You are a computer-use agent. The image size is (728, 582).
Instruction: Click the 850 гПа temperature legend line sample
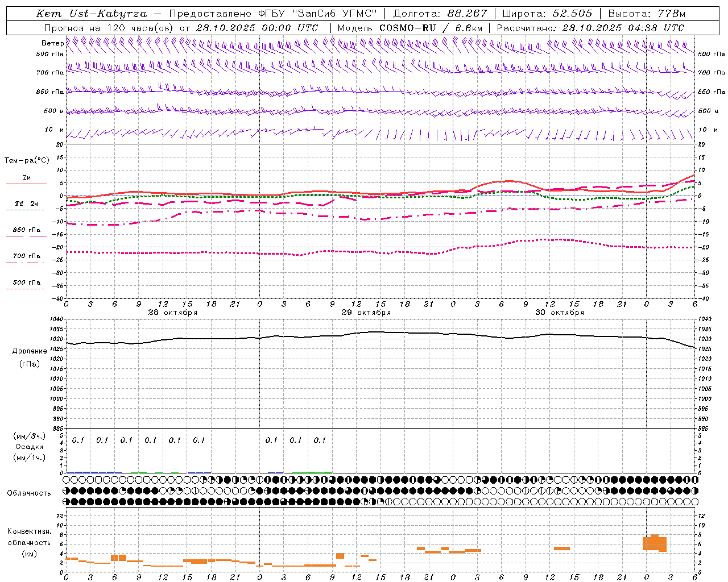26,236
